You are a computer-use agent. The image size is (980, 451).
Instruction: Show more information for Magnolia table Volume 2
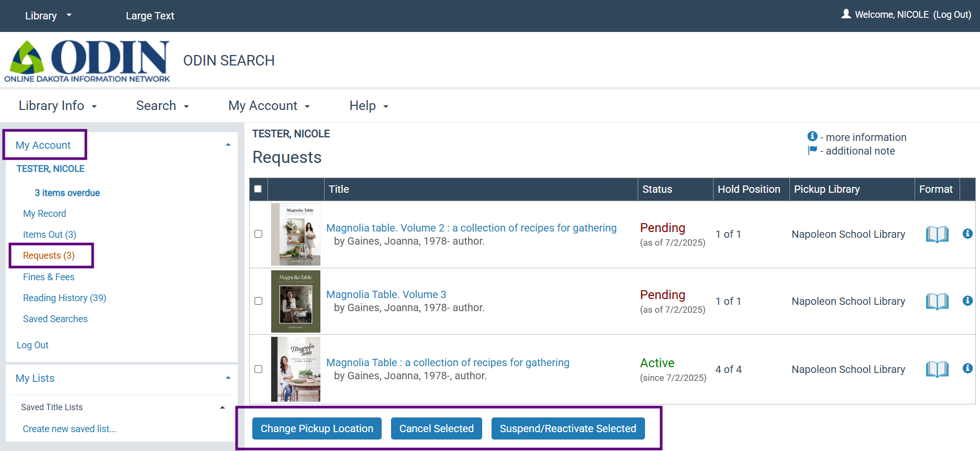coord(967,234)
